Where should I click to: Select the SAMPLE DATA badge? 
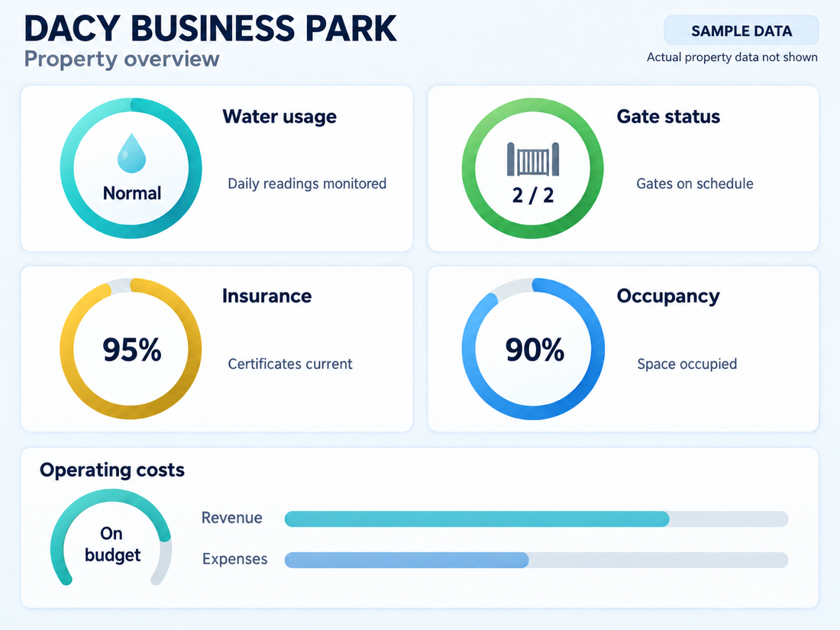click(741, 31)
